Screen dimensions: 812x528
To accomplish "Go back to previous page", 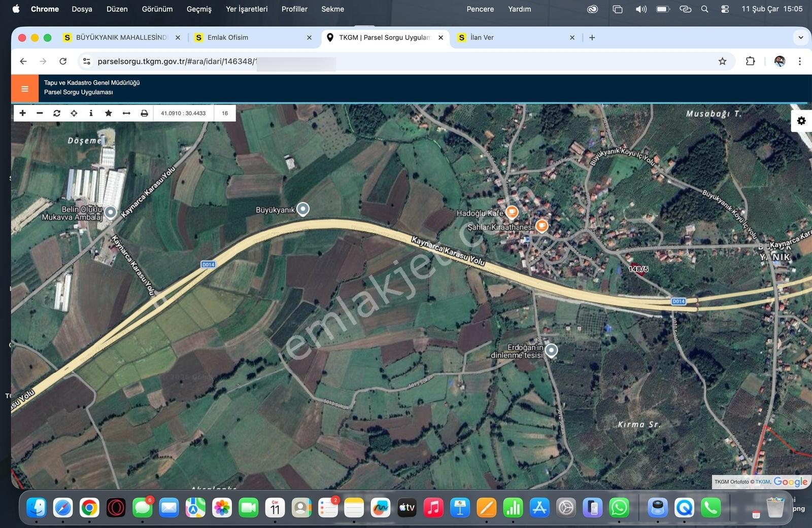I will [x=23, y=61].
